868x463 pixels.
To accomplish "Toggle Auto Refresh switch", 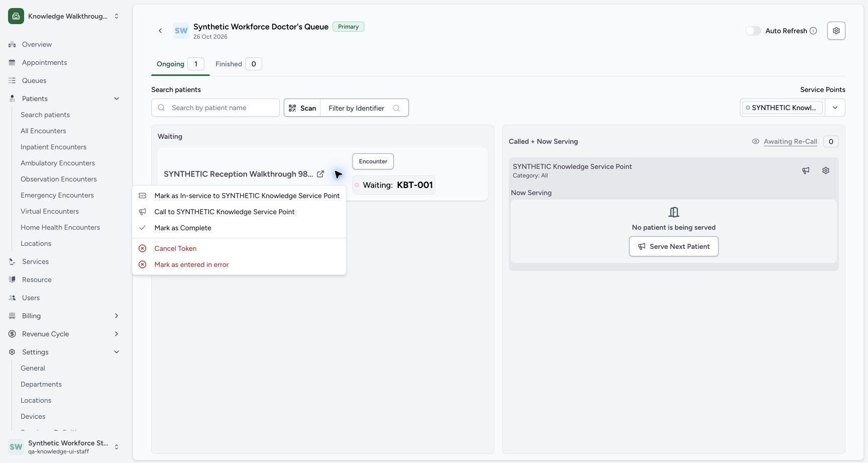I will (x=753, y=31).
